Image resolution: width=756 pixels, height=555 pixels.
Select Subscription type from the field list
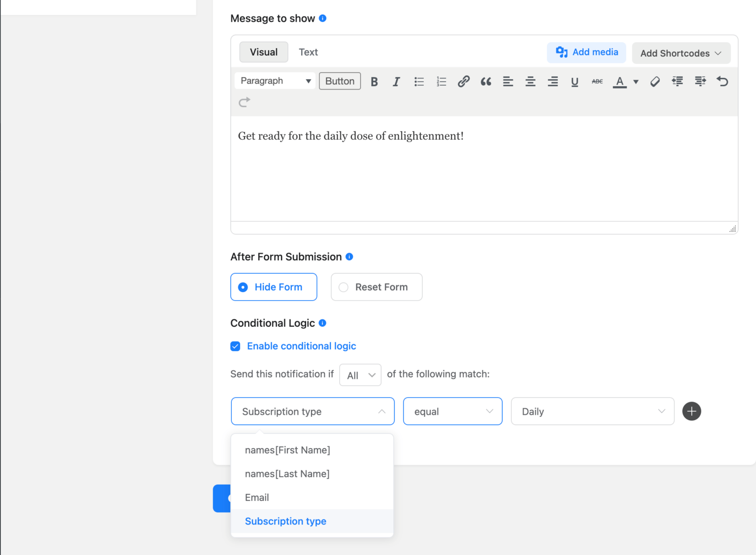coord(285,521)
